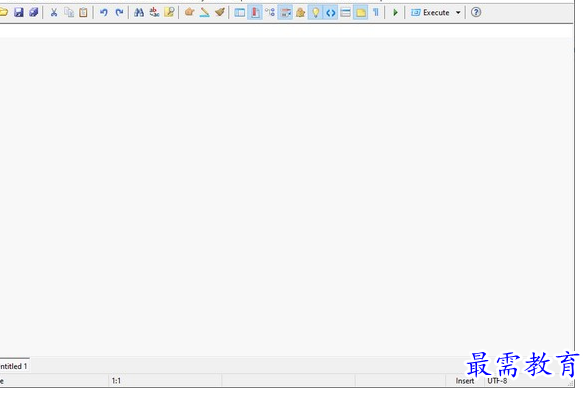Open the Replace (ab→ac) icon
This screenshot has height=396, width=588.
(154, 12)
